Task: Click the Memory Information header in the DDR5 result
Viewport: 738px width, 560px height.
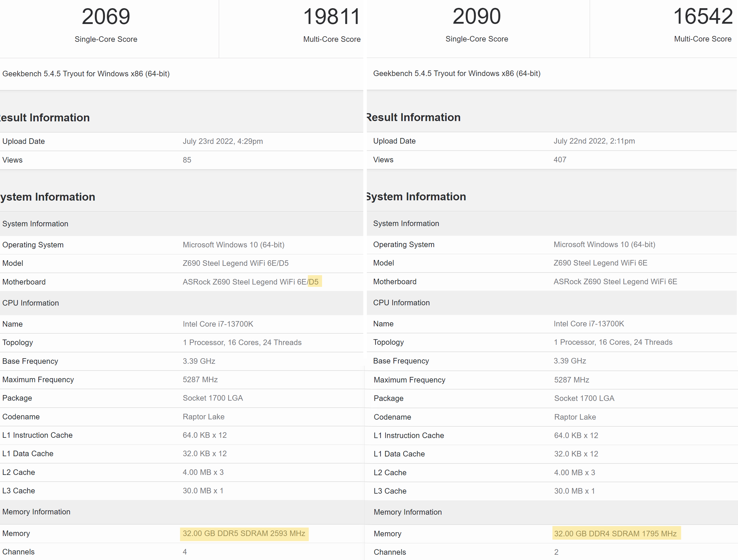Action: coord(36,512)
